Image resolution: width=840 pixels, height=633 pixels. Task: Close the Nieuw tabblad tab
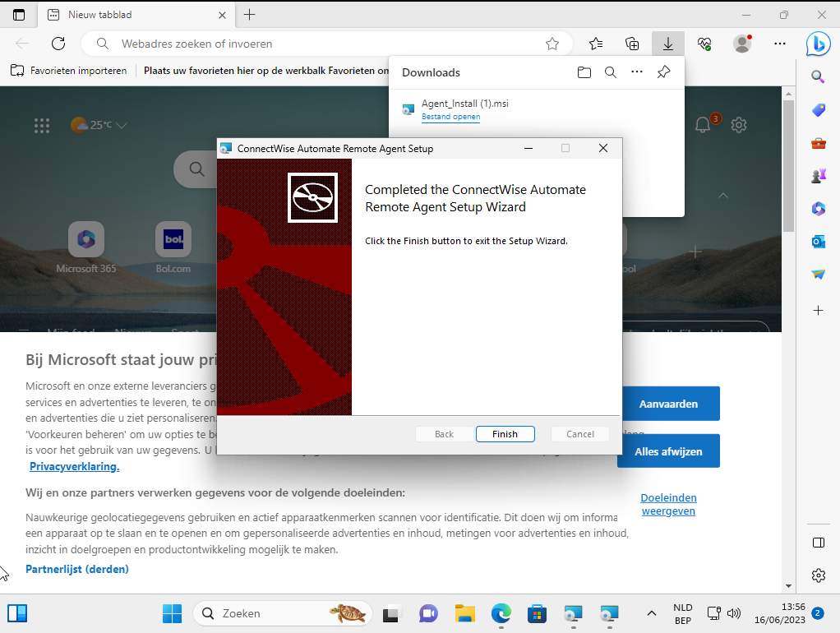(x=222, y=15)
